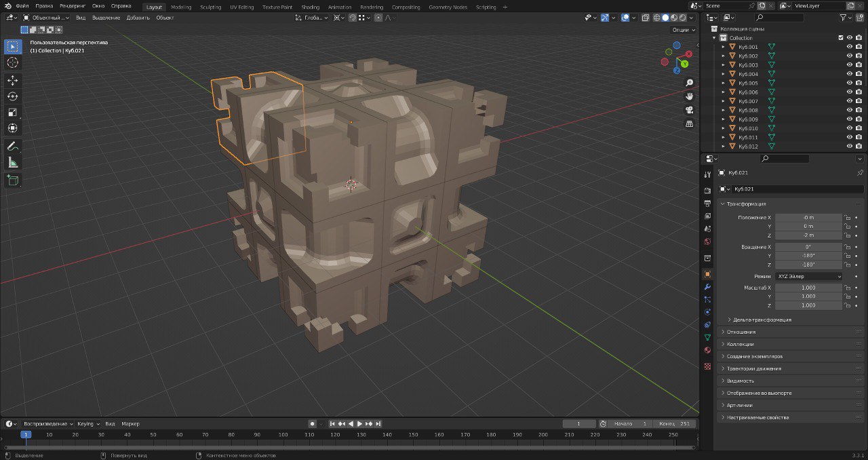Expand the Дельта-трансформация section
The image size is (868, 460).
coord(761,320)
